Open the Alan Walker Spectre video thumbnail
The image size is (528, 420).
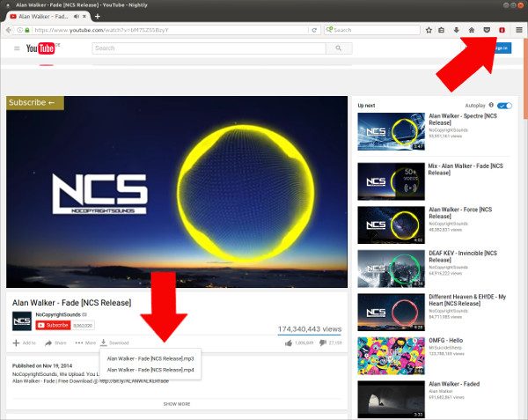(x=392, y=131)
